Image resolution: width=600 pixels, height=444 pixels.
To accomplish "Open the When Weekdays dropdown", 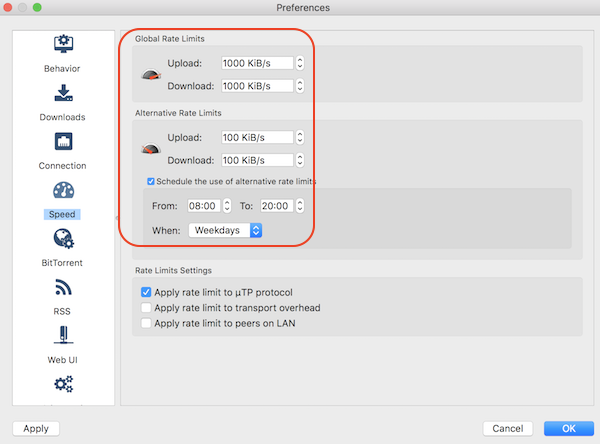I will coord(226,230).
